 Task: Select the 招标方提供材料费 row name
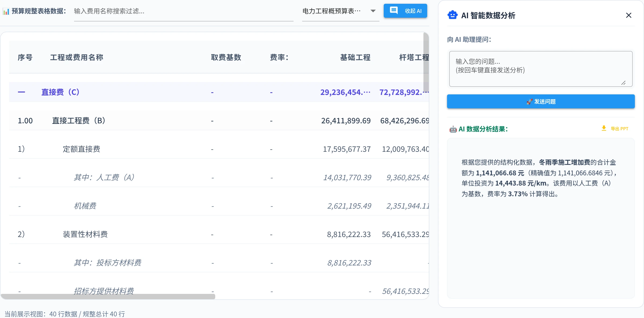point(104,291)
